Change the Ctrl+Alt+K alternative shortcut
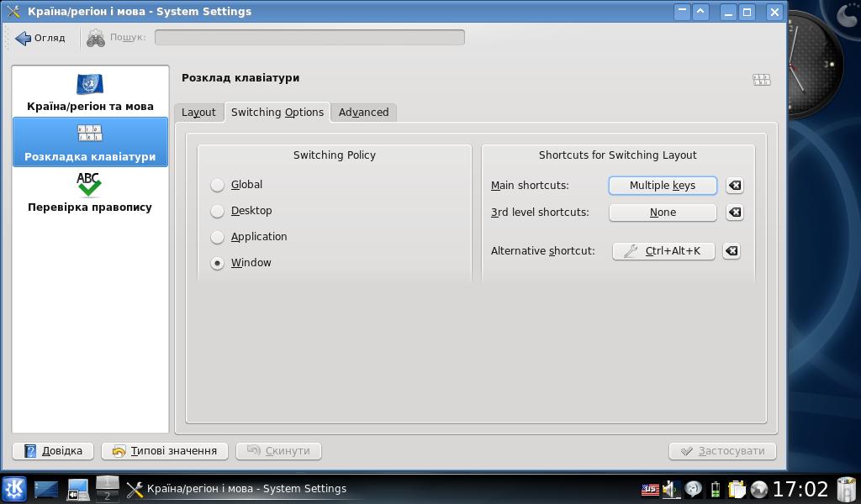The image size is (861, 504). [x=663, y=251]
